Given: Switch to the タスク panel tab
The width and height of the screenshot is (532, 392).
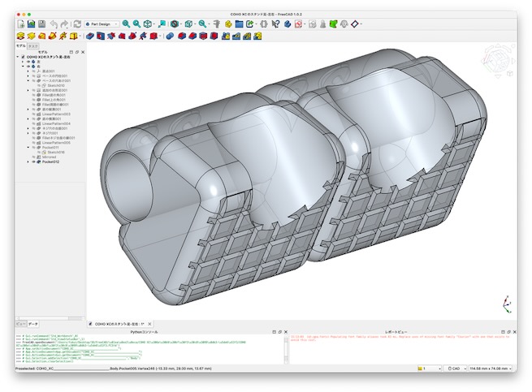Looking at the screenshot, I should tap(32, 47).
